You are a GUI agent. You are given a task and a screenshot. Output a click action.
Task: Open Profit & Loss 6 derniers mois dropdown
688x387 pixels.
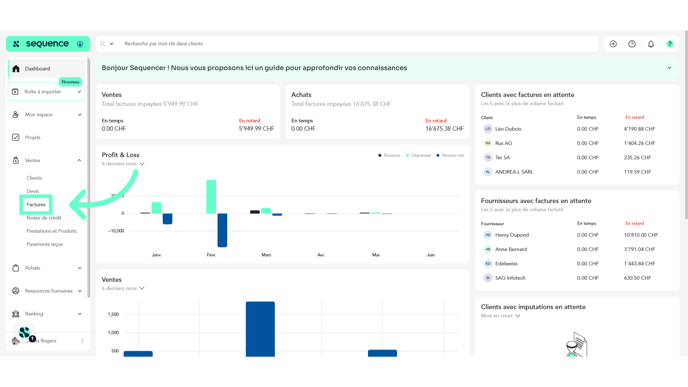(123, 164)
